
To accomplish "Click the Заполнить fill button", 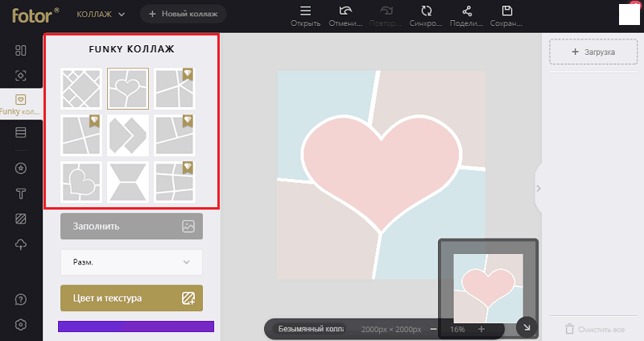I will pyautogui.click(x=131, y=227).
